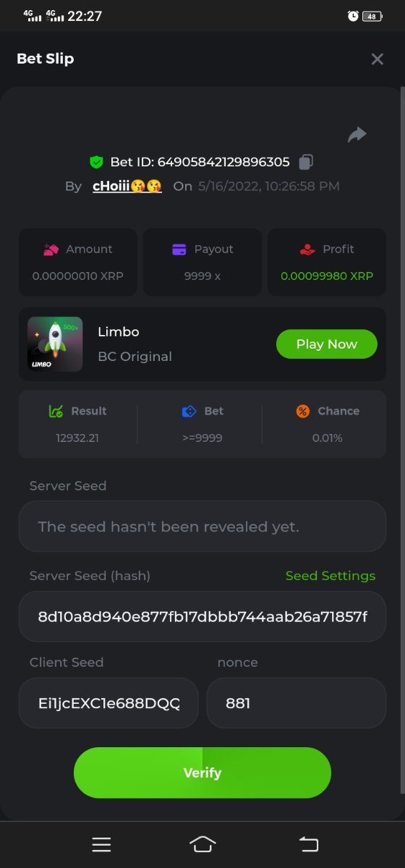Tap the green verified shield icon
The image size is (405, 868).
tap(96, 162)
